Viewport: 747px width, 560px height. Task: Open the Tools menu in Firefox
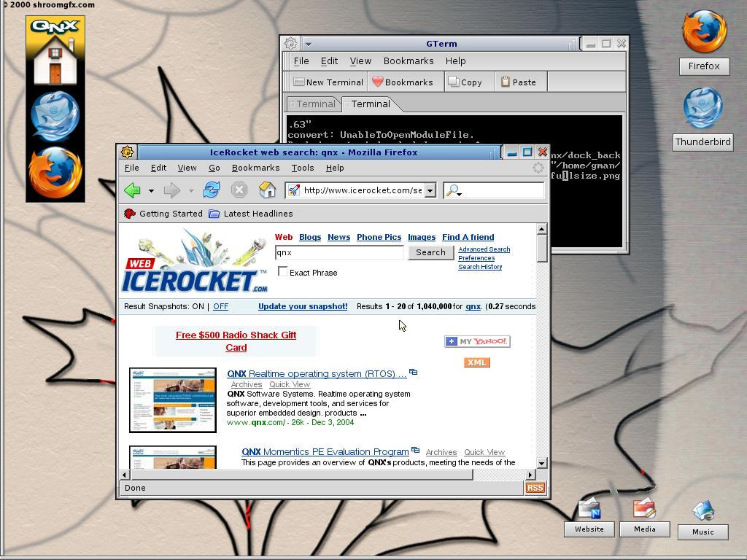point(303,168)
